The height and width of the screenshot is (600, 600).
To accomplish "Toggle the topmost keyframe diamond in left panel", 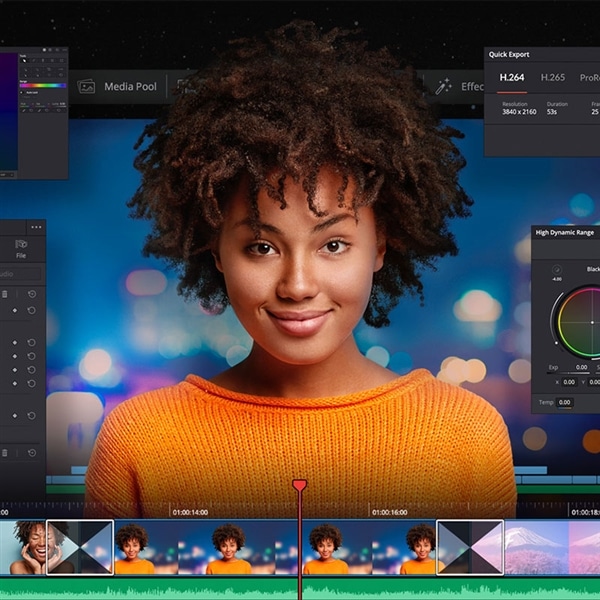I will (14, 311).
